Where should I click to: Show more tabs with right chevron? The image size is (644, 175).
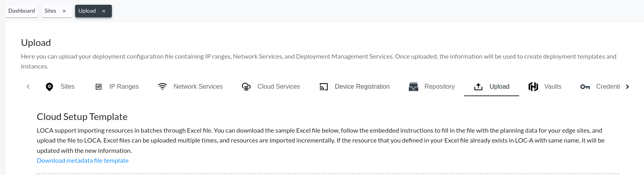coord(627,87)
